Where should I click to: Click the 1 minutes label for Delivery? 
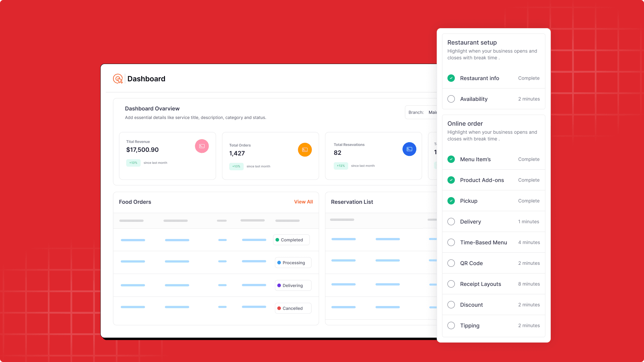(x=529, y=222)
